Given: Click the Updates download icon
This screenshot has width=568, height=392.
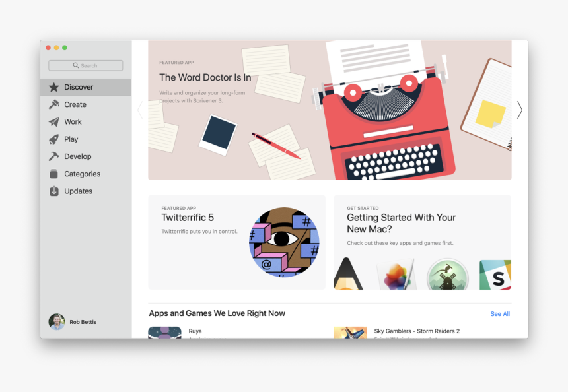Looking at the screenshot, I should pos(54,191).
